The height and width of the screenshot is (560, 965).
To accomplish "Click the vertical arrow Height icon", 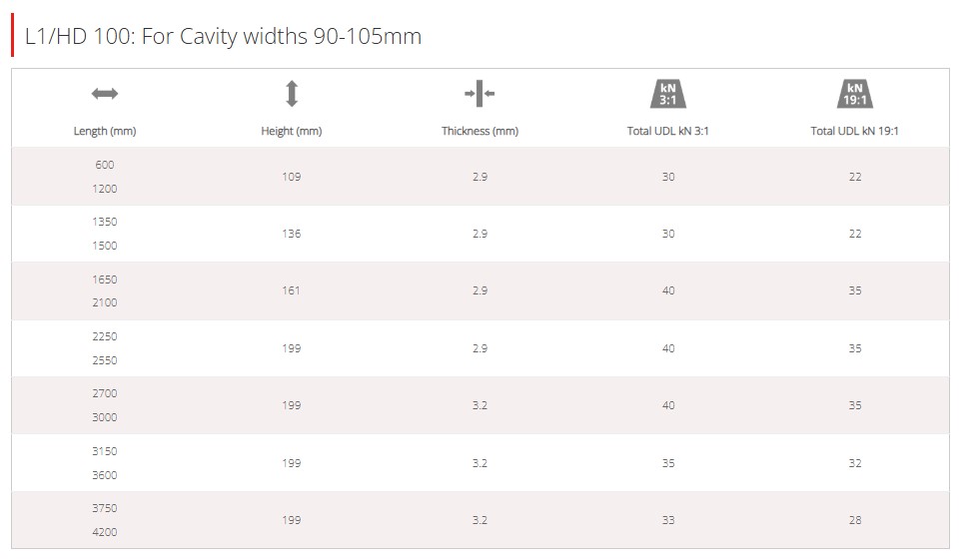I will (x=292, y=94).
